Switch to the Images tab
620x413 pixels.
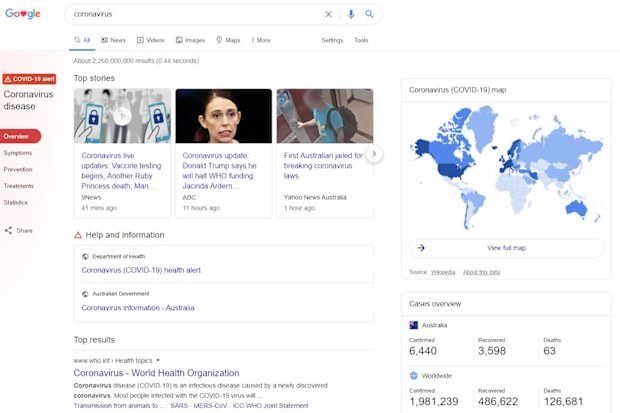click(x=190, y=40)
